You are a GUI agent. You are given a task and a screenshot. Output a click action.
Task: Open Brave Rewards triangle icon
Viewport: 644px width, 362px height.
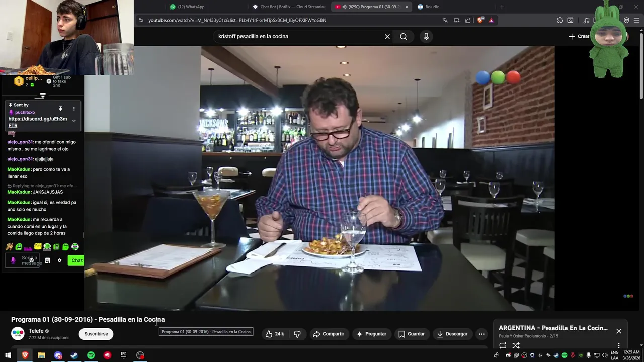click(491, 20)
